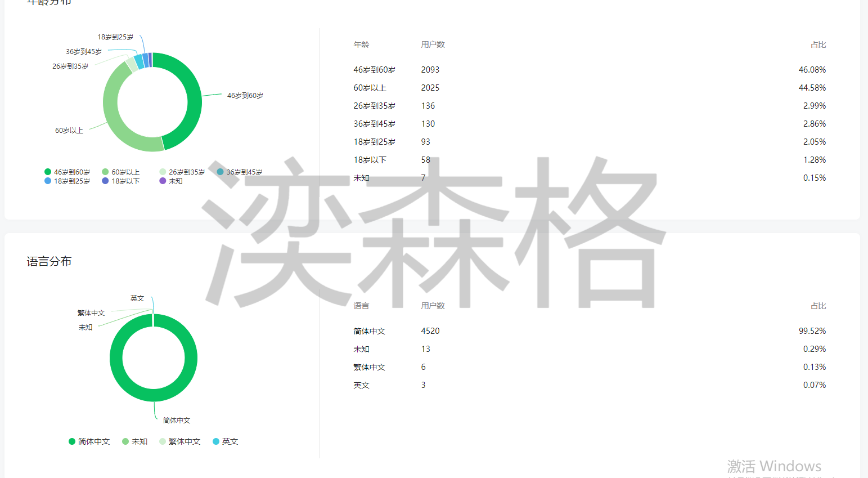Toggle the purple 未知 legend item in age chart
This screenshot has width=868, height=478.
[x=163, y=181]
